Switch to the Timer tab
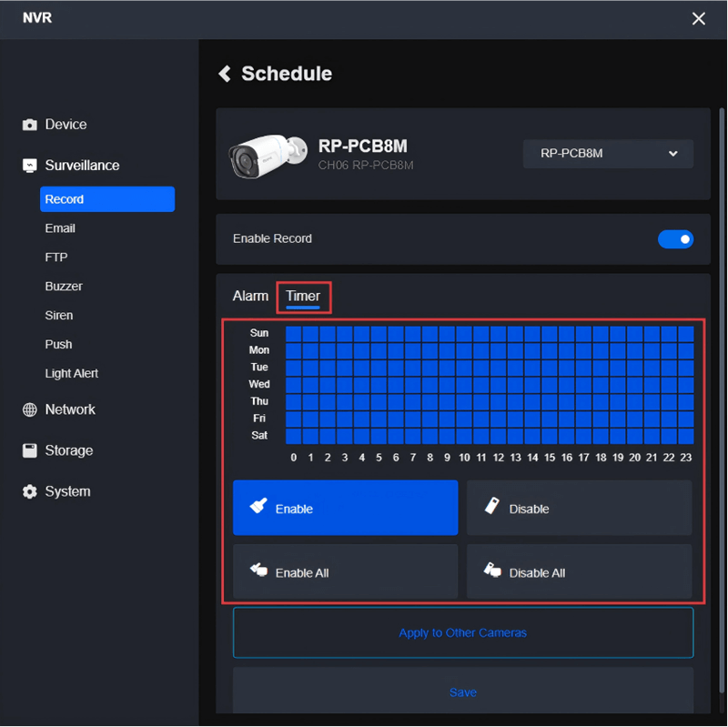This screenshot has width=728, height=727. (x=303, y=297)
